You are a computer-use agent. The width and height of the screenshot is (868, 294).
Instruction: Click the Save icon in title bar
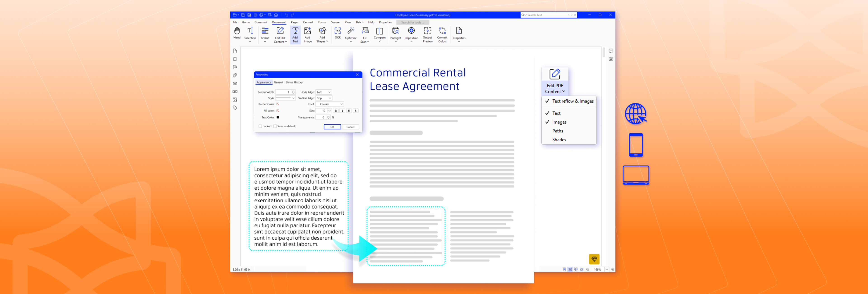coord(243,15)
